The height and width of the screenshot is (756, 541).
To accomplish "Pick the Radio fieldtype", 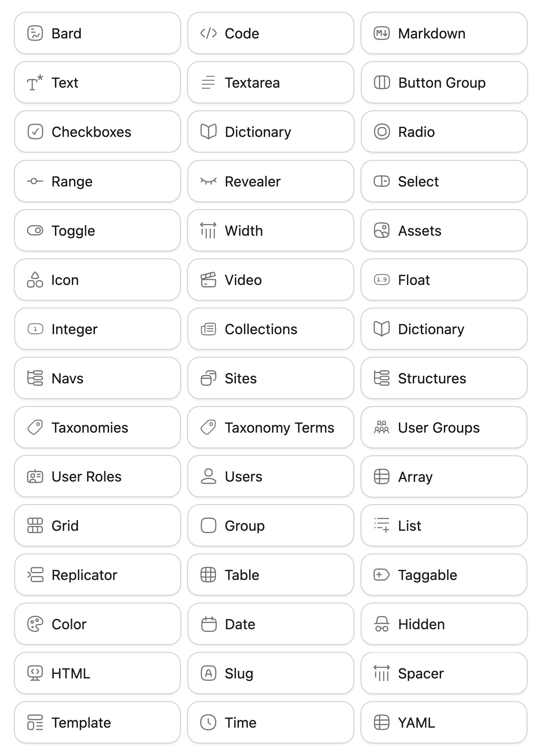I will [444, 132].
